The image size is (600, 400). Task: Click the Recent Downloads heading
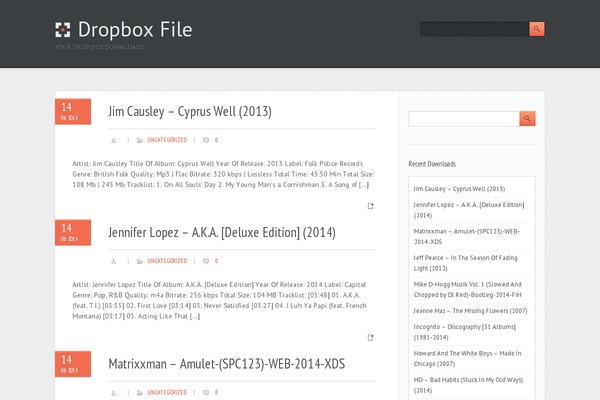click(x=432, y=164)
